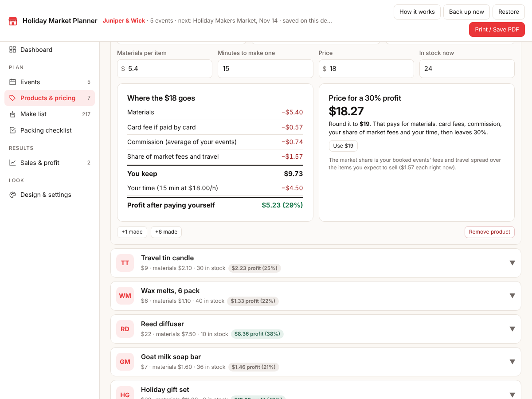Click the Remove product button

[x=489, y=232]
